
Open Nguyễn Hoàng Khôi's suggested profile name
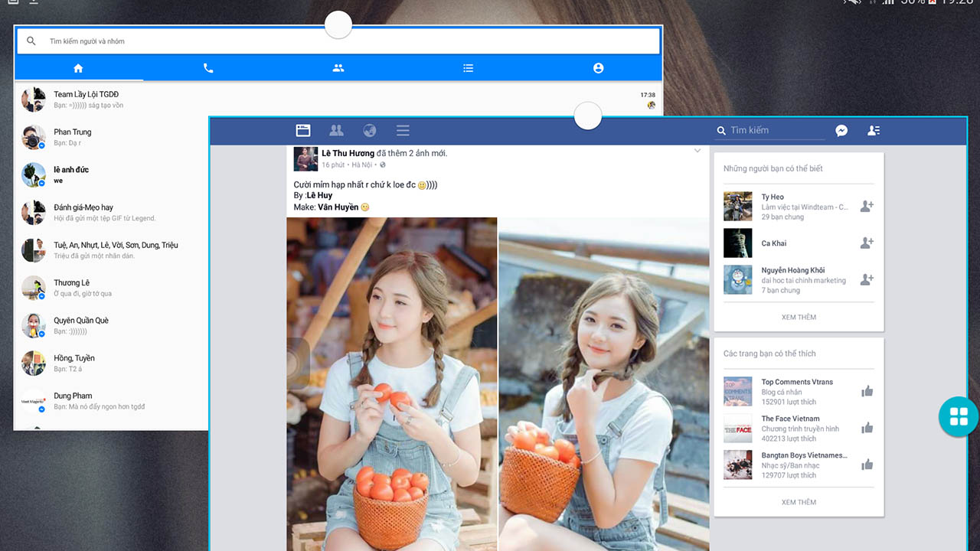[x=793, y=270]
